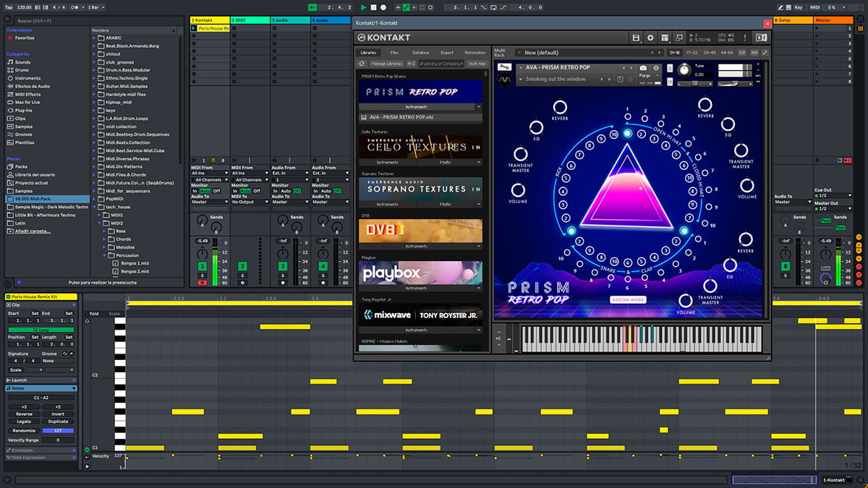Toggle track 2 activator button
Viewport: 868px width, 488px height.
(x=242, y=267)
